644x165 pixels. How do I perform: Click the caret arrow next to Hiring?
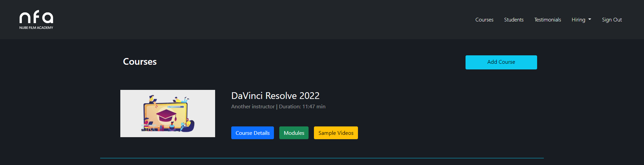coord(590,19)
